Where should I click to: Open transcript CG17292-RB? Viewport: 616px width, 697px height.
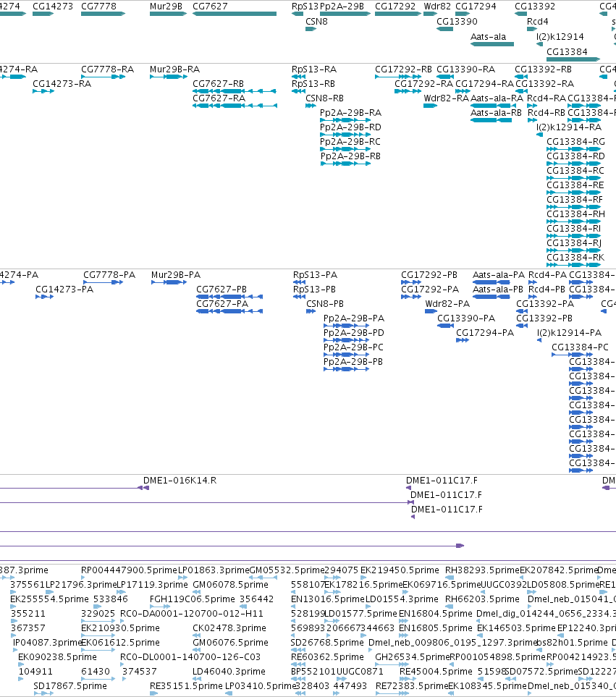[x=403, y=69]
